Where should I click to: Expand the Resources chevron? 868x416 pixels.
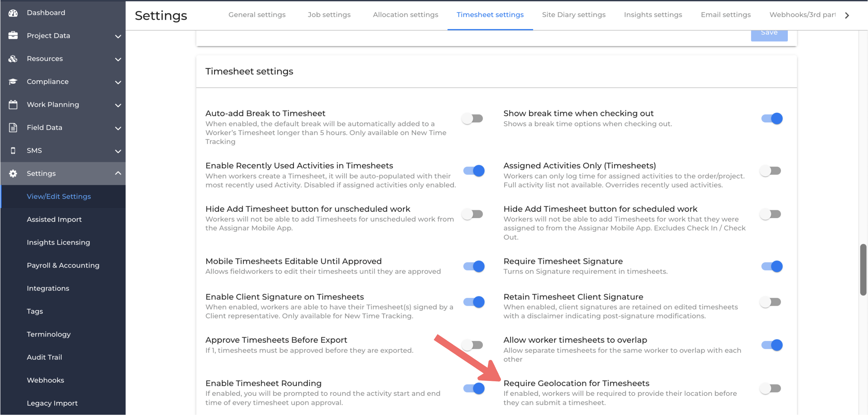118,59
